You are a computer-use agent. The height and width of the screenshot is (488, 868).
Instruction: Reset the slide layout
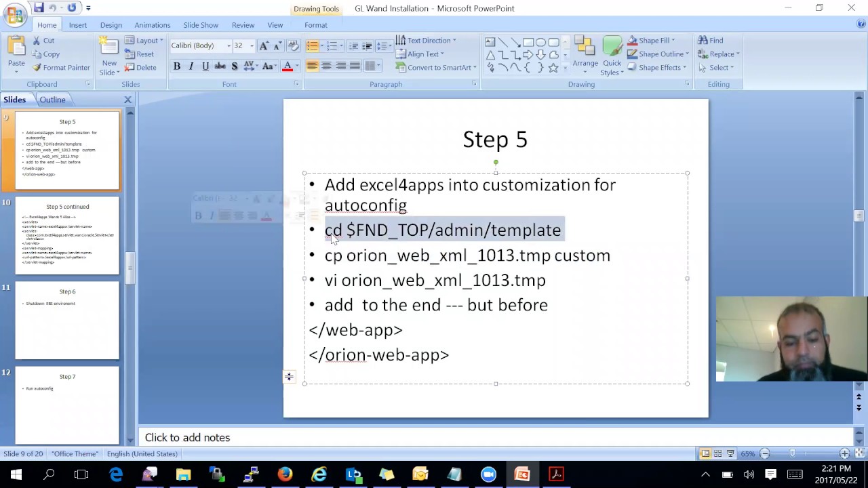pos(139,54)
